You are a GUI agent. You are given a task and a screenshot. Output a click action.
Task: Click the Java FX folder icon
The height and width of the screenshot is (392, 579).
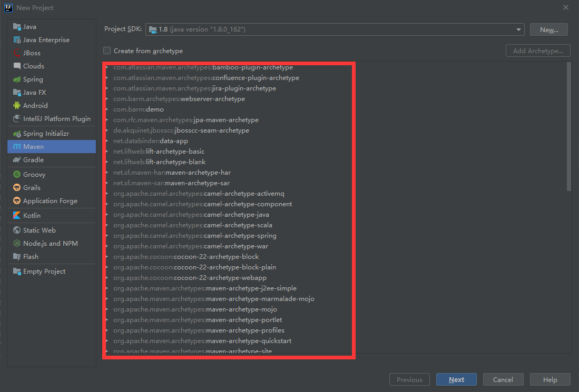[x=17, y=92]
